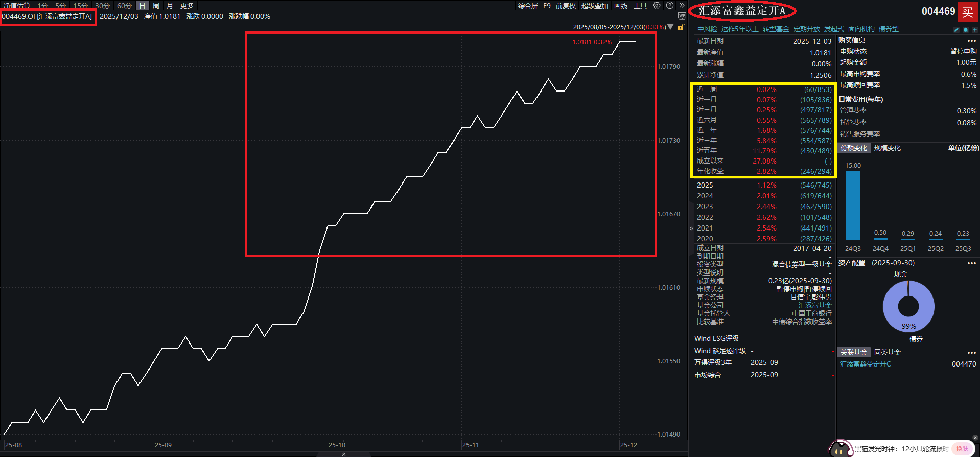Open fund company link 汇添富基金
The height and width of the screenshot is (457, 980).
[x=815, y=305]
